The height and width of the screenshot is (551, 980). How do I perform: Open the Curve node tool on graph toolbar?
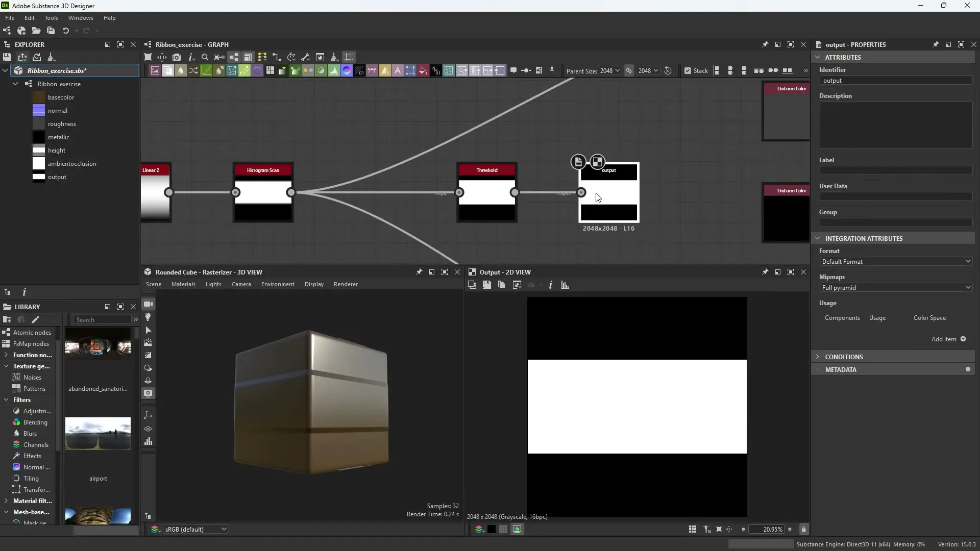coord(205,70)
